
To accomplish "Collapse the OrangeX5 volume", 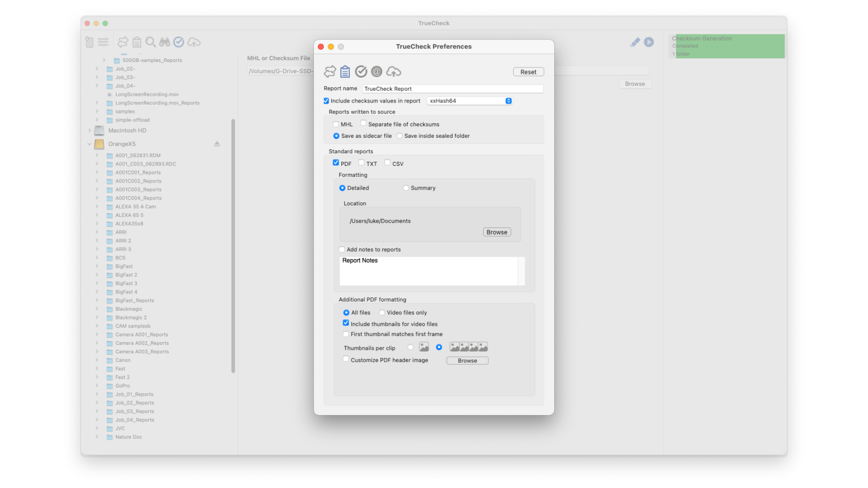I will point(89,144).
